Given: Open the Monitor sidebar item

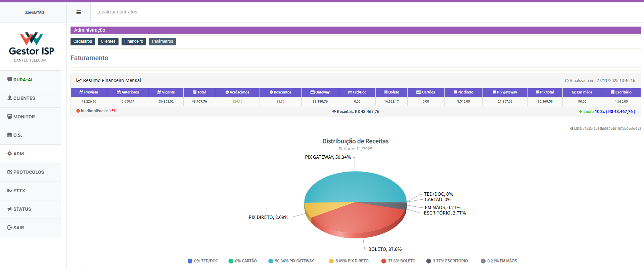Looking at the screenshot, I should pos(24,117).
